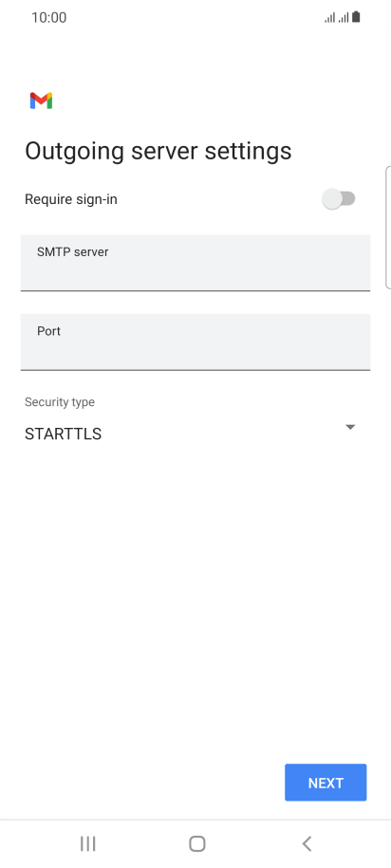Go back using the back arrow
The image size is (391, 868).
(307, 843)
